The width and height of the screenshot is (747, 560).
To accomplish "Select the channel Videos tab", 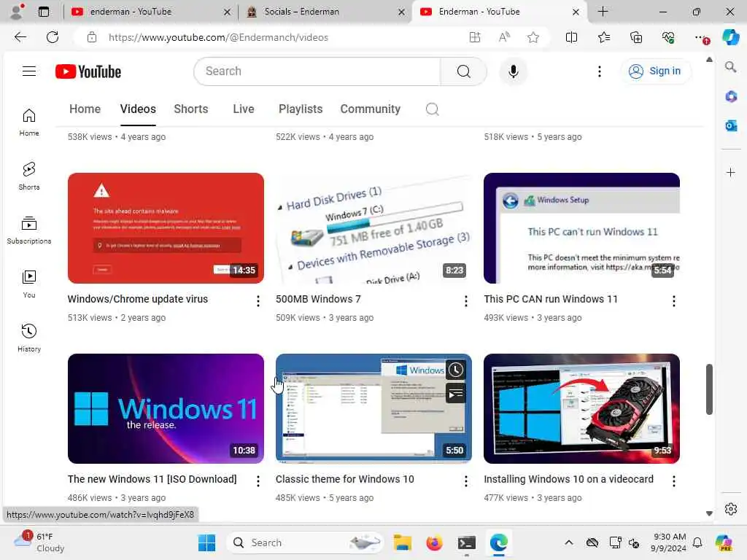I will pyautogui.click(x=138, y=109).
